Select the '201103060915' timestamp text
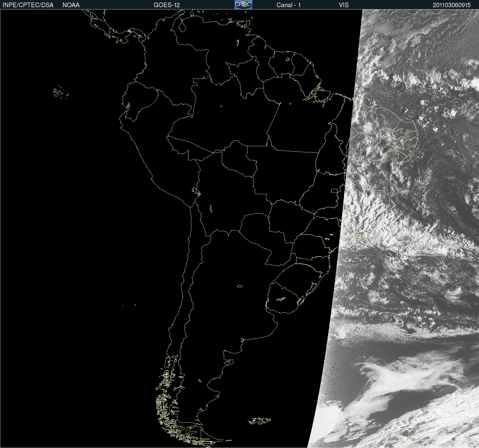Screen dimensions: 479x448 tap(452, 5)
